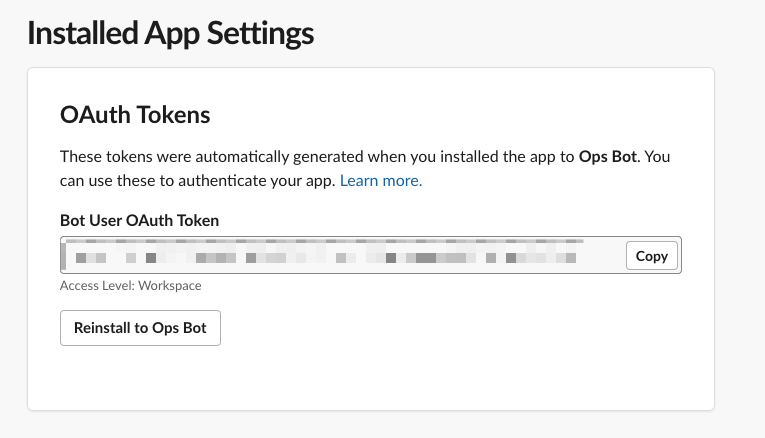
Task: Click the Access Level: Workspace text
Action: [131, 285]
